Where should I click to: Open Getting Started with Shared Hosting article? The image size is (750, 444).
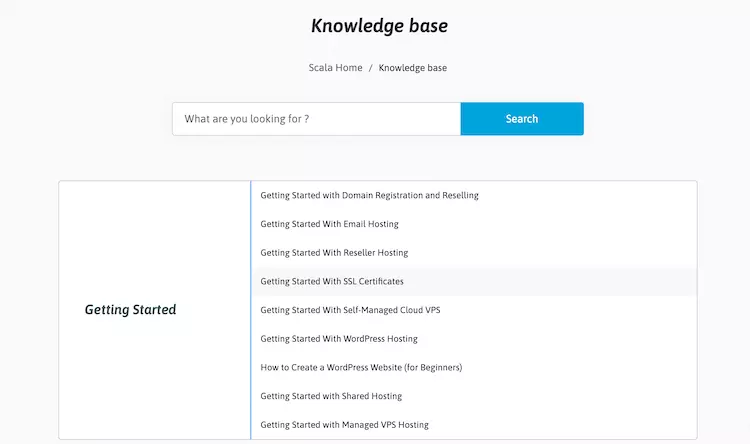click(x=331, y=396)
